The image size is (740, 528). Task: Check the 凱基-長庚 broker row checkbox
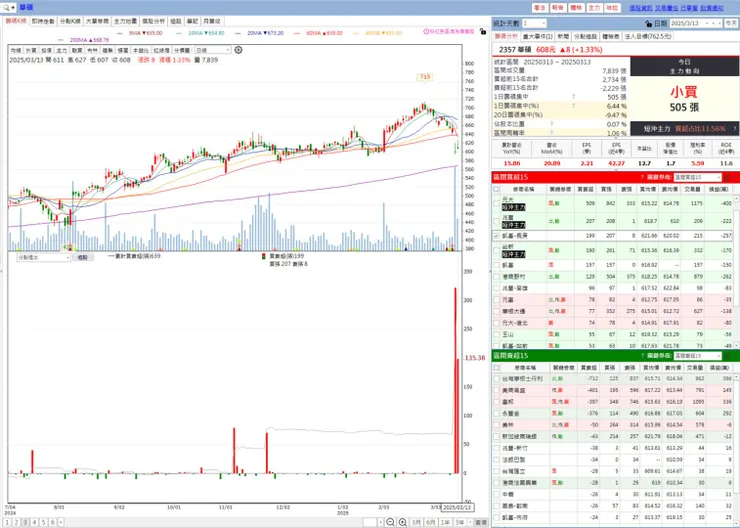[x=496, y=235]
